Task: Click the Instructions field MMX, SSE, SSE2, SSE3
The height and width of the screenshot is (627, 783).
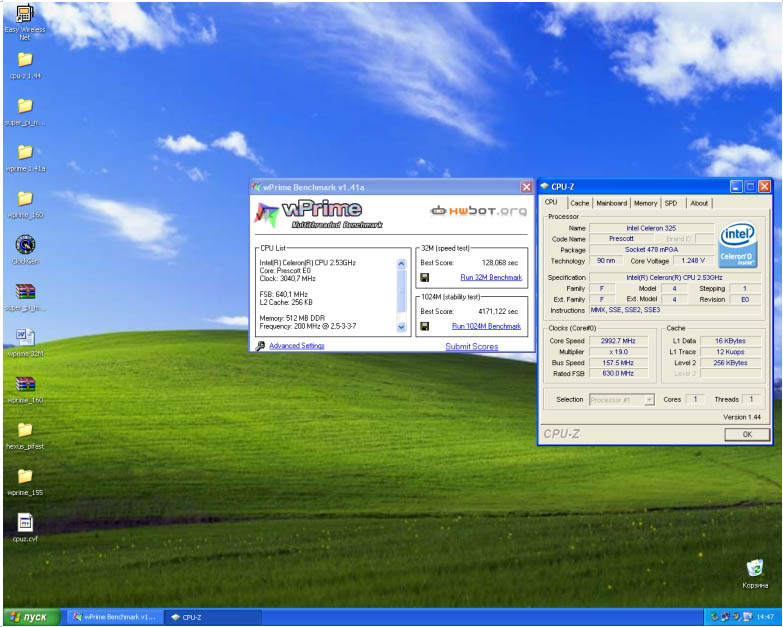Action: pos(675,310)
